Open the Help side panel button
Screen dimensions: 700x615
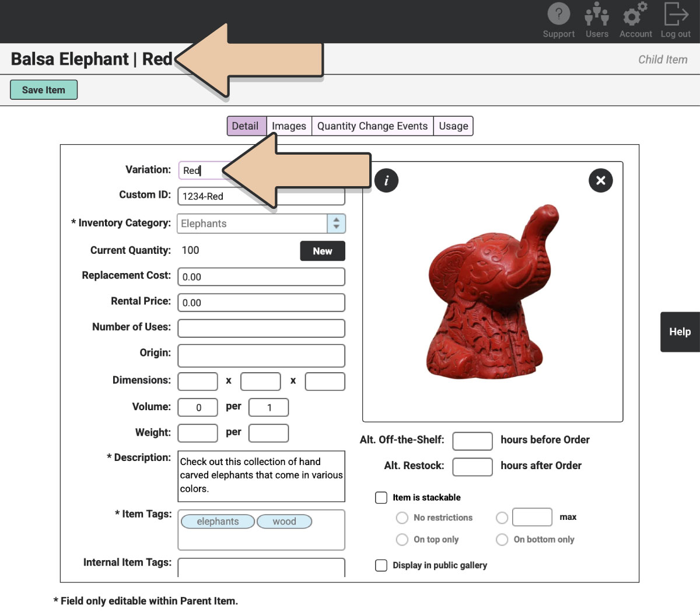[x=680, y=332]
